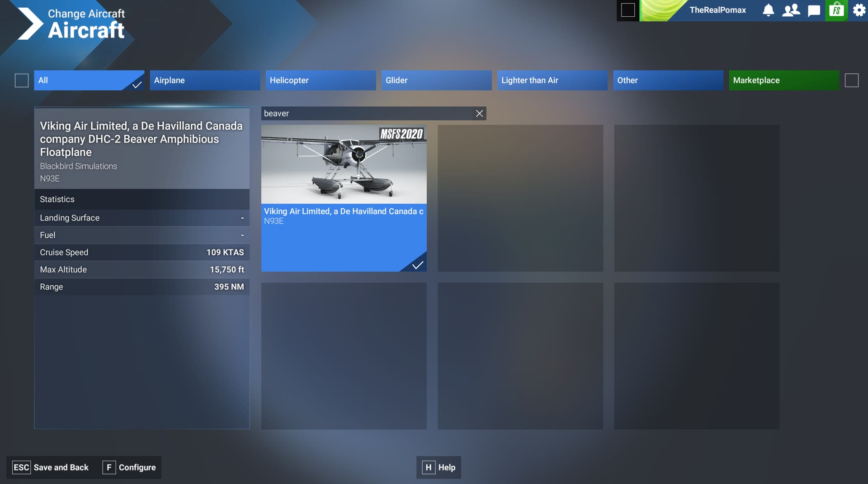Click the ESC key icon
This screenshot has width=868, height=484.
[x=21, y=467]
